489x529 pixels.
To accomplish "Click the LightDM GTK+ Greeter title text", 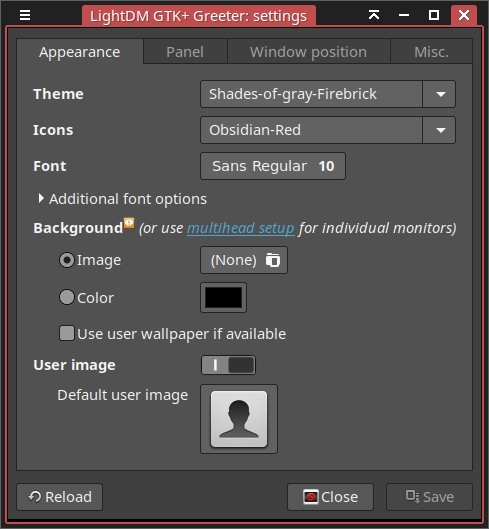I will coord(198,16).
